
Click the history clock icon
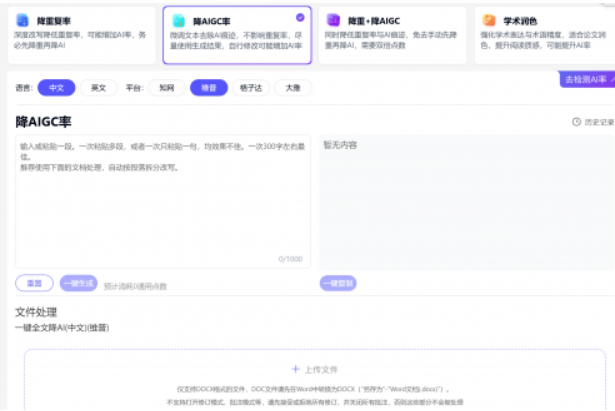[576, 122]
